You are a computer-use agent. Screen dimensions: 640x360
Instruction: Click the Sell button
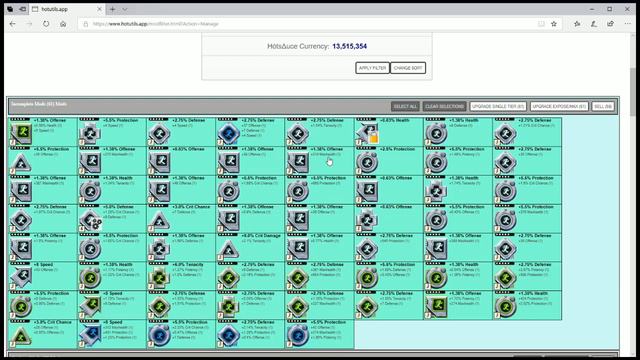603,107
